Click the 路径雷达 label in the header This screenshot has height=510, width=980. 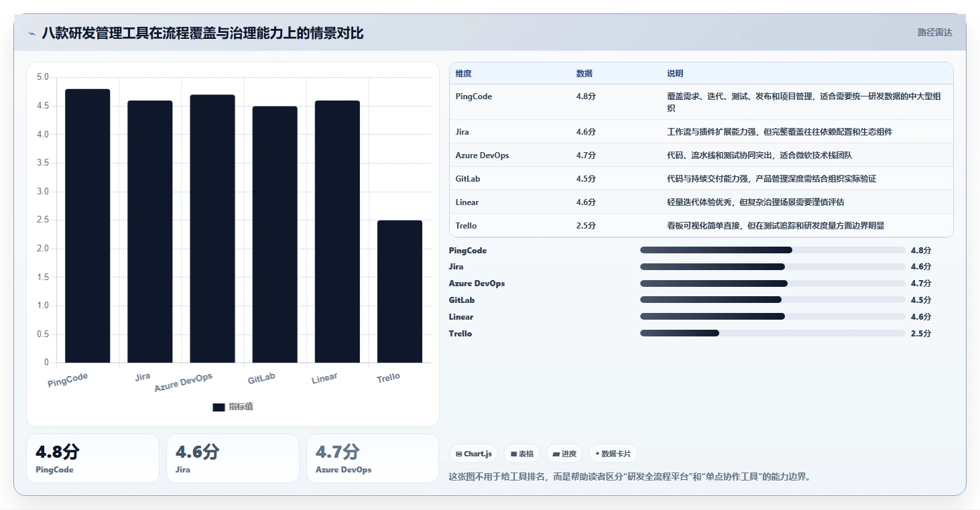tap(934, 32)
